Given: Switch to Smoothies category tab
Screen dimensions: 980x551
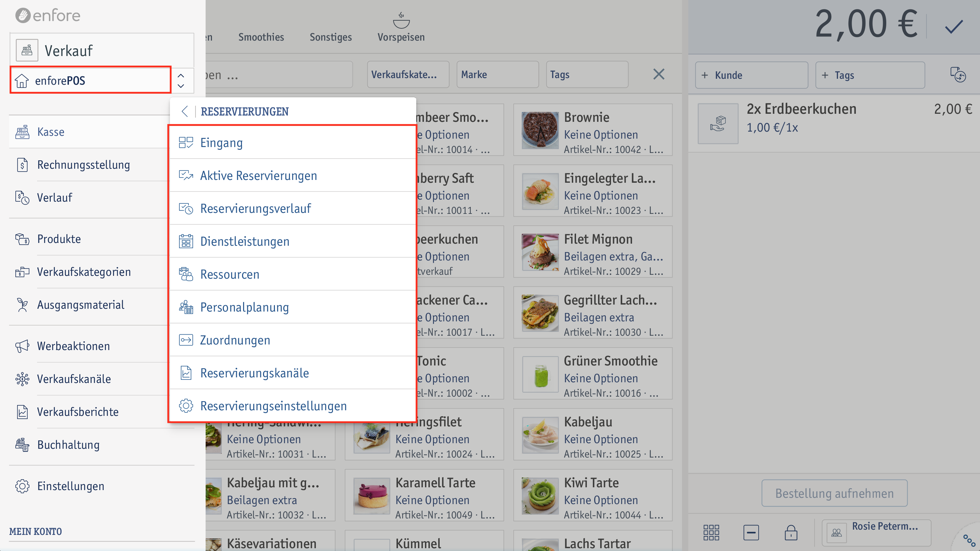Looking at the screenshot, I should click(x=261, y=37).
